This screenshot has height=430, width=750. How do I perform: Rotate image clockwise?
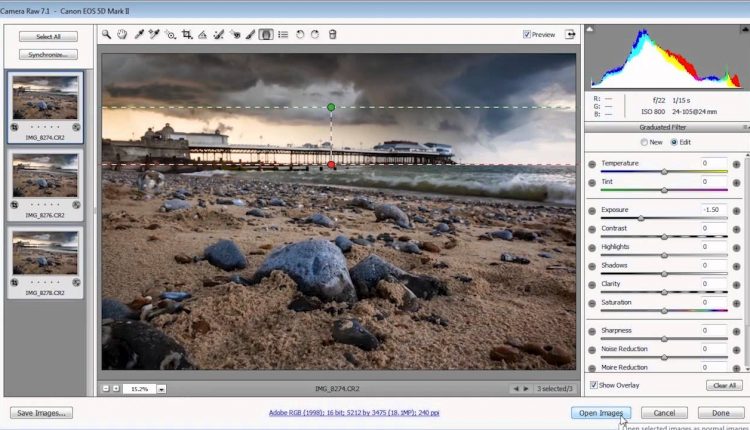(315, 34)
